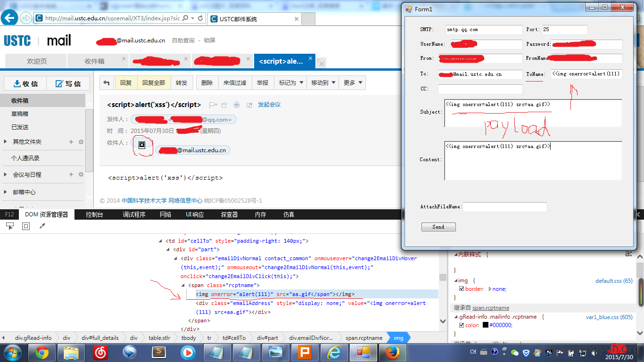Open the 控制台 devtools tab
644x362 pixels.
94,214
